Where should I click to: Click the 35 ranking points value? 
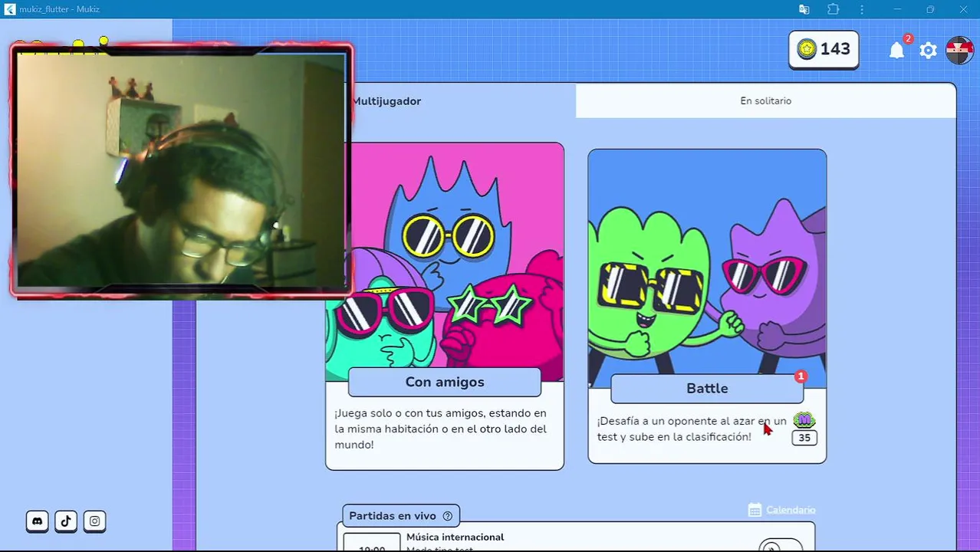(x=804, y=438)
